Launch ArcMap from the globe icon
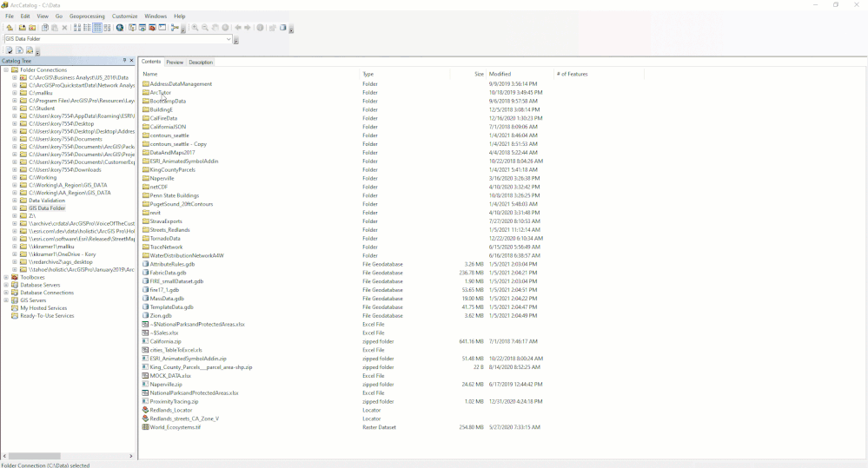Screen dimensions: 868x468 click(120, 28)
